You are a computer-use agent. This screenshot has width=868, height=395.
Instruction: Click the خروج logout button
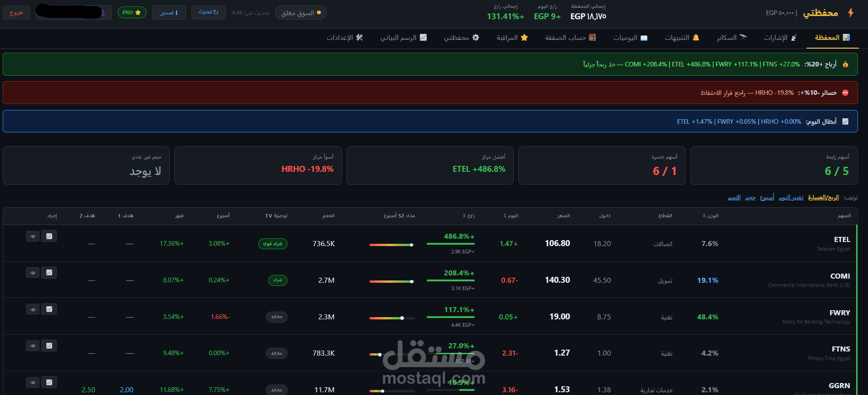coord(16,12)
